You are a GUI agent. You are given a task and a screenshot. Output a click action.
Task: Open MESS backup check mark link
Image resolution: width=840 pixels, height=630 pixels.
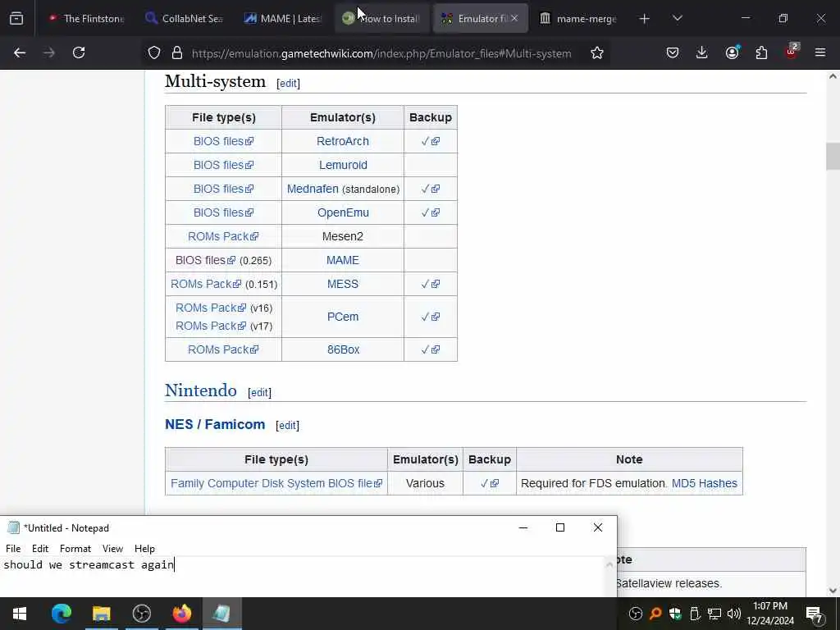(430, 284)
